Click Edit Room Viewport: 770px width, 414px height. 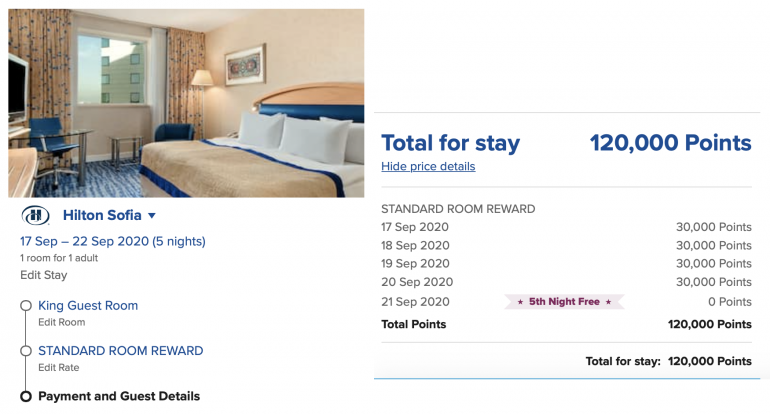61,322
